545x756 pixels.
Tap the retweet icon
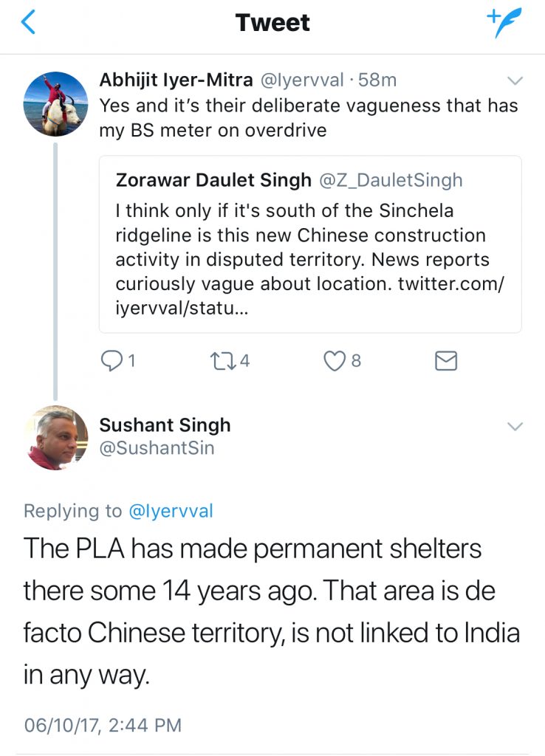tap(222, 361)
